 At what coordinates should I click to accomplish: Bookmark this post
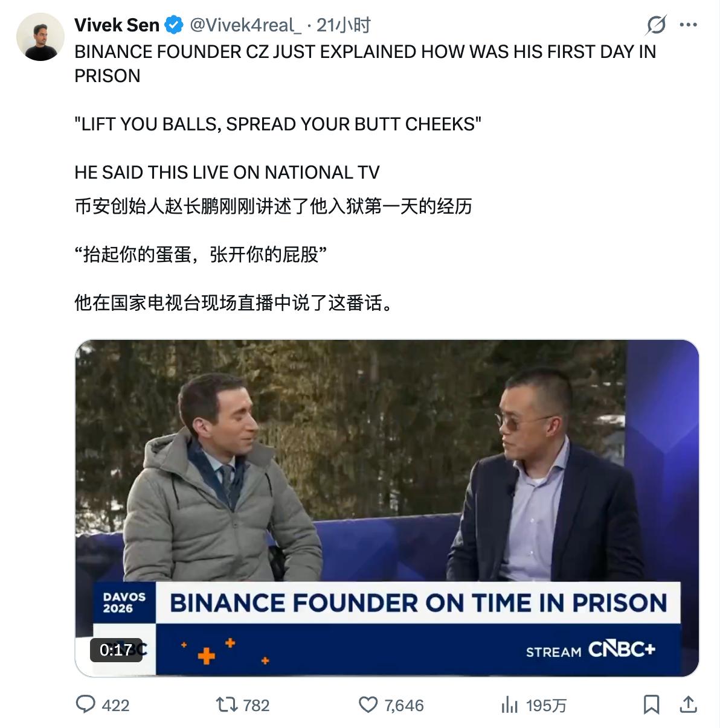click(652, 704)
